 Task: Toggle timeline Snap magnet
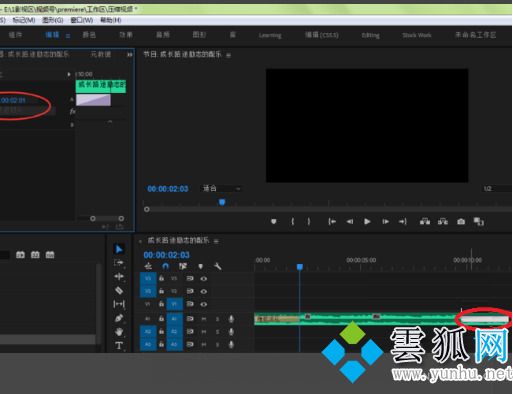[x=165, y=266]
